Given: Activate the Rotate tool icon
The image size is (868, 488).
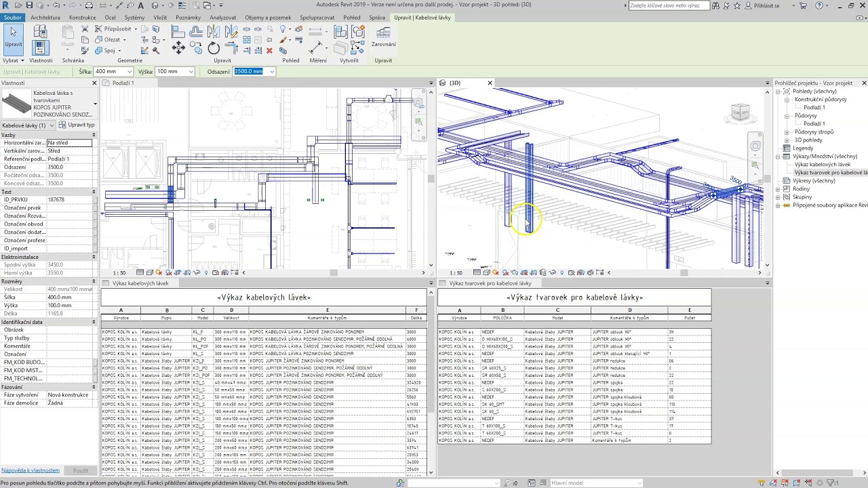Looking at the screenshot, I should (x=214, y=47).
